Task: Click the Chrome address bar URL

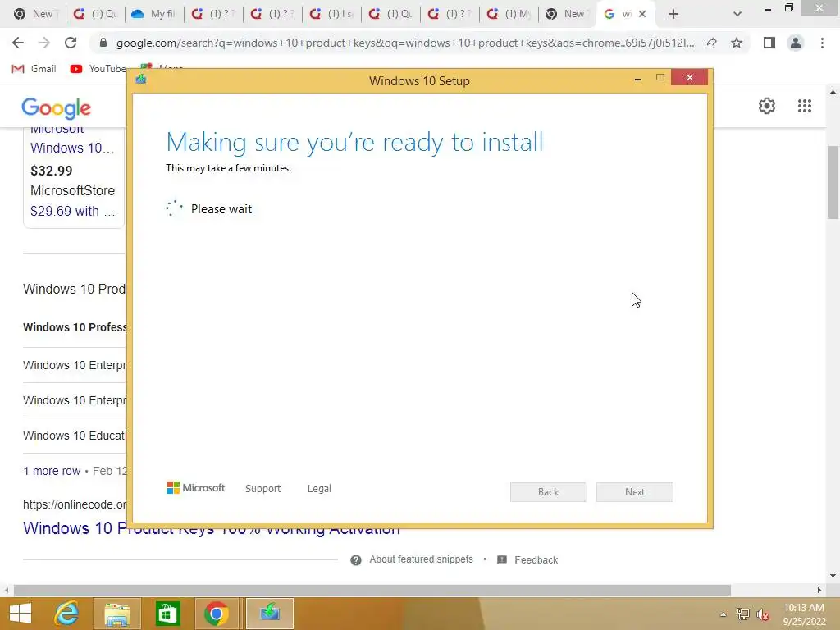Action: coord(405,43)
